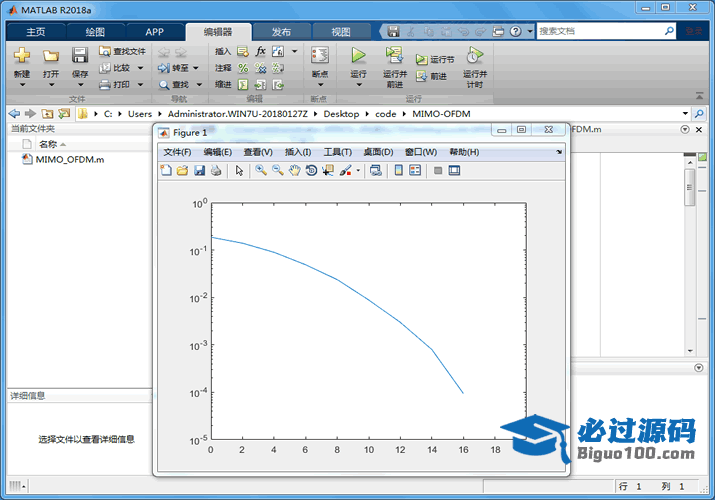Click the 查找文件 (Find Files) button
Screen dimensions: 715x500
(x=122, y=51)
